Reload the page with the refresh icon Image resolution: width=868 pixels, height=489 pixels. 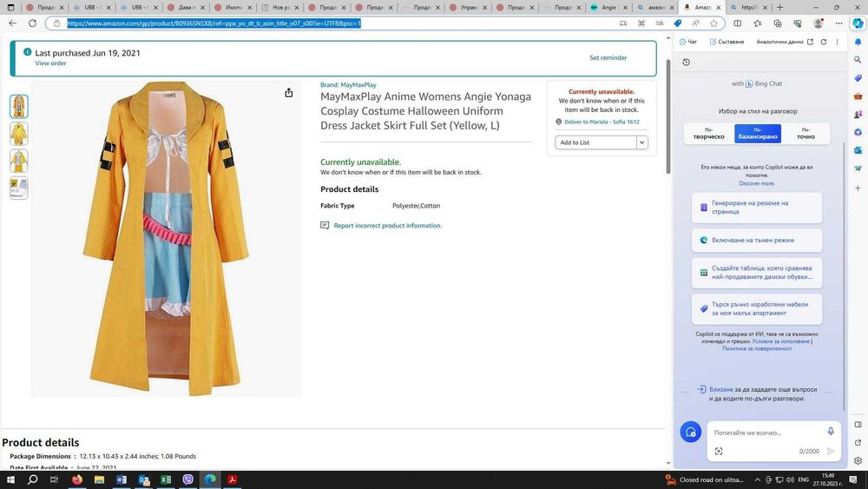33,23
